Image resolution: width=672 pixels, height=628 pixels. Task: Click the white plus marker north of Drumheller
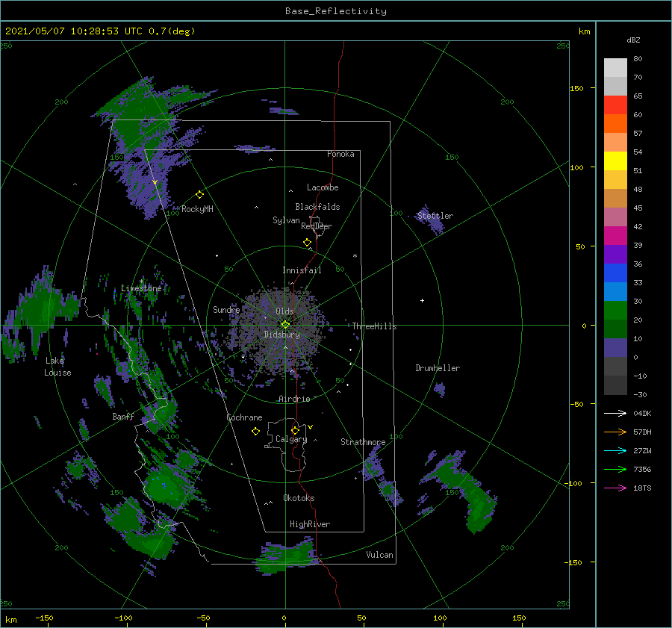point(422,300)
